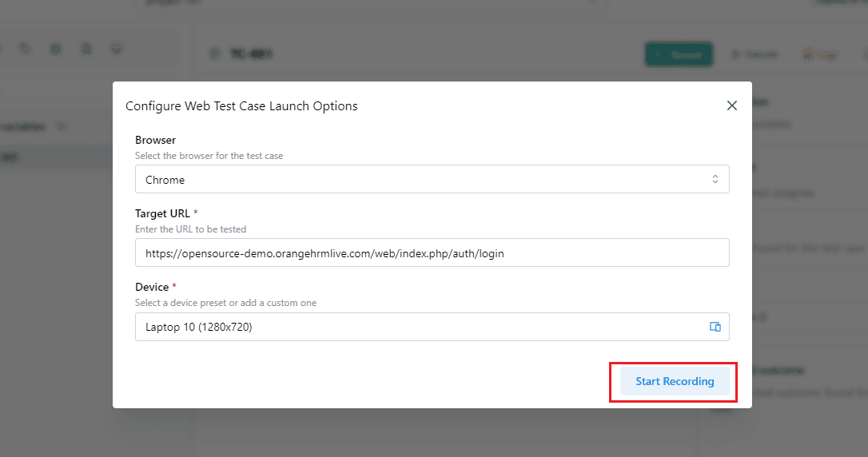Click the leftmost blurred toolbar icon above sidebar
Screen dimensions: 868x457
26,50
